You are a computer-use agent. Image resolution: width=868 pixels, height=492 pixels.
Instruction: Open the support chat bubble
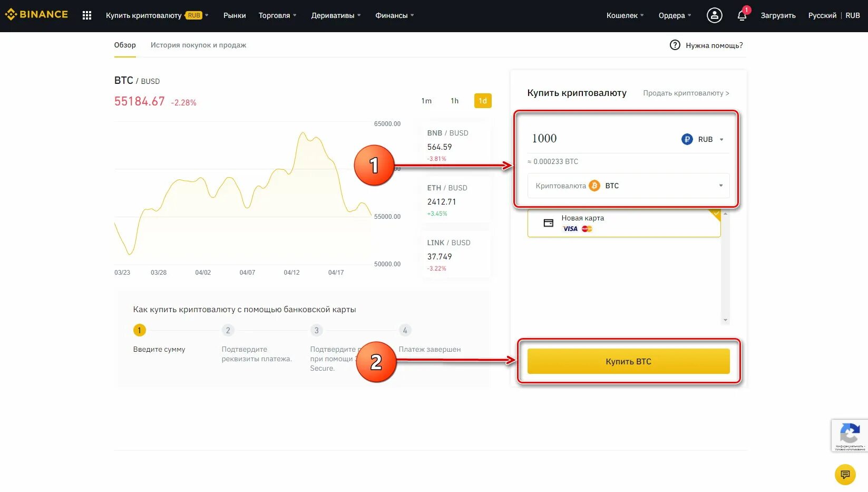tap(845, 475)
